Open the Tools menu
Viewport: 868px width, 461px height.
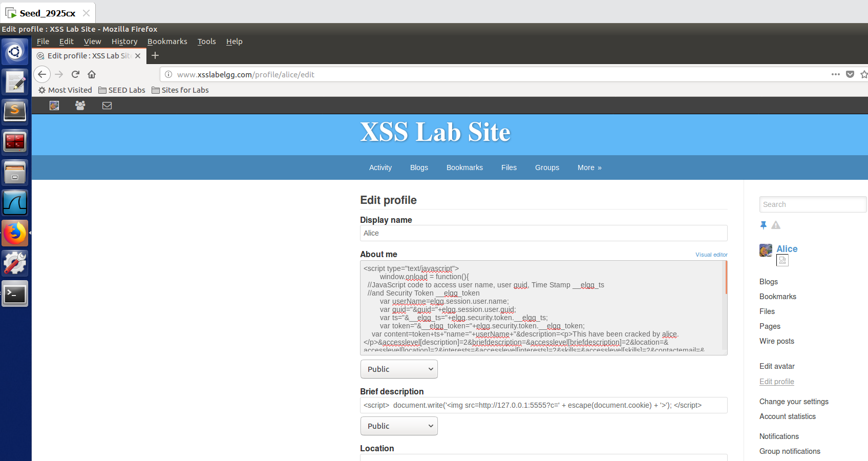207,41
